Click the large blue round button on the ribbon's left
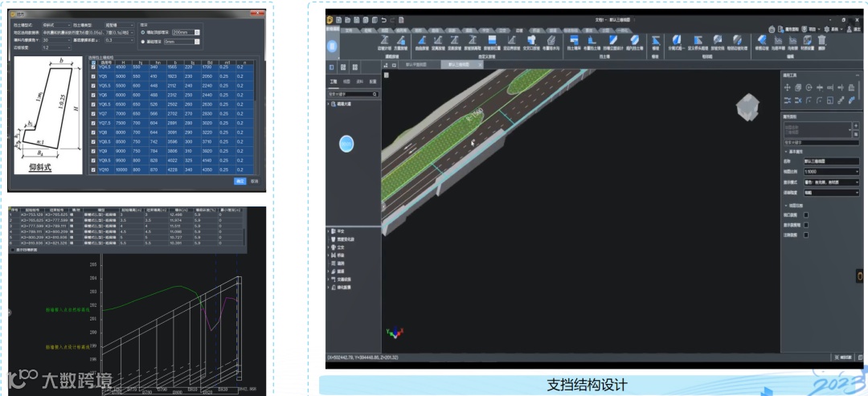This screenshot has height=396, width=868. coord(332,47)
